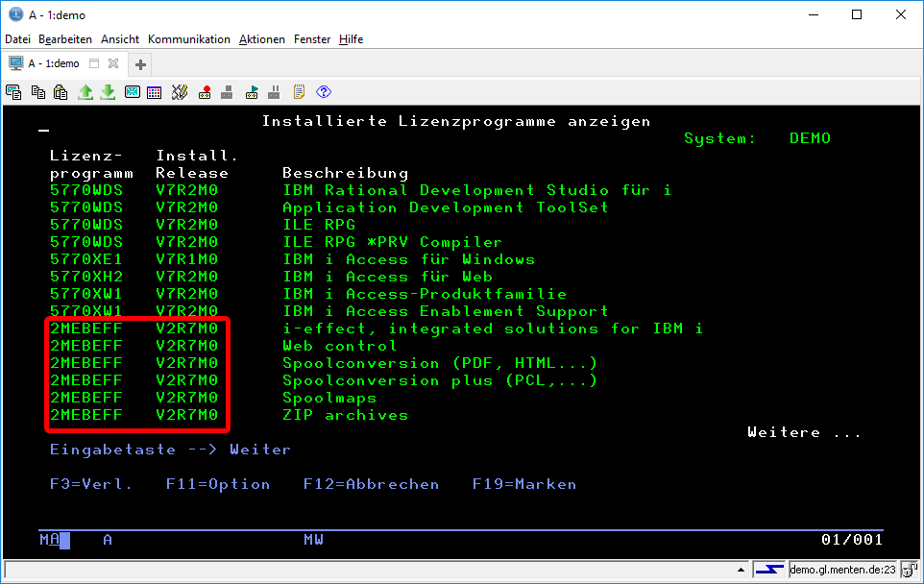Open the Display settings toolbar icon
Screen dimensions: 924x584
click(132, 92)
